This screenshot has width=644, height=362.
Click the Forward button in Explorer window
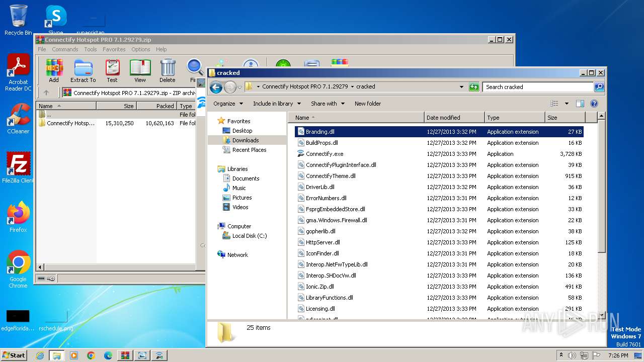pos(230,87)
